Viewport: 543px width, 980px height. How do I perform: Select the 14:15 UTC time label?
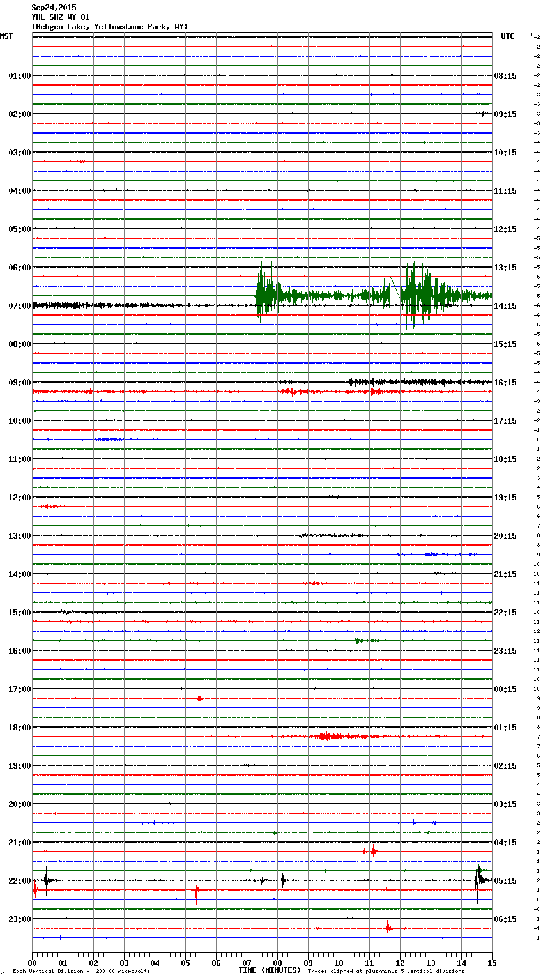click(505, 306)
